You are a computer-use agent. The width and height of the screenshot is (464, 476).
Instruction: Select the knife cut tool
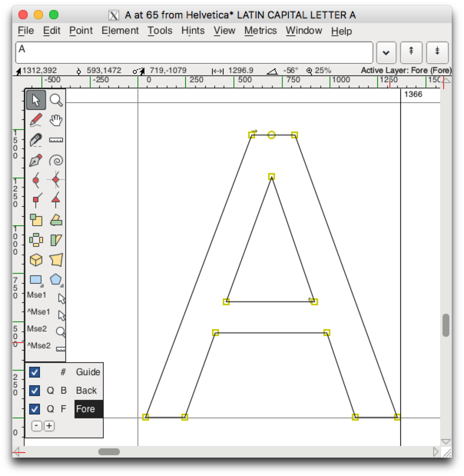[36, 140]
